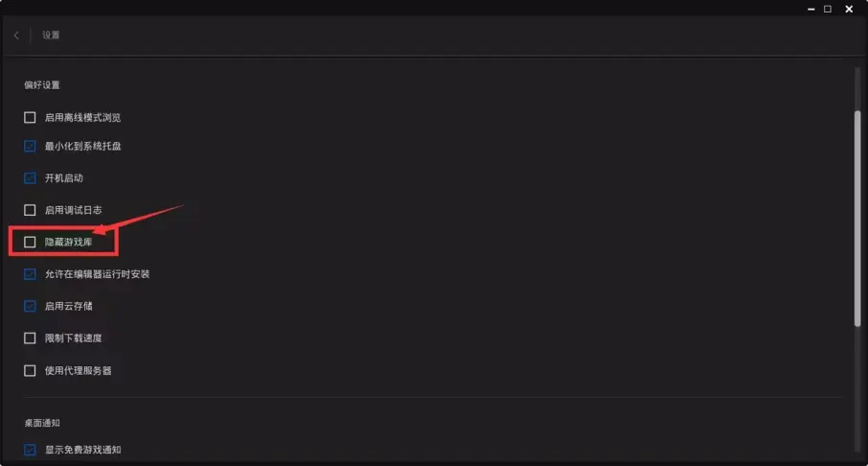Click the 设置 page title
The height and width of the screenshot is (466, 868).
pyautogui.click(x=51, y=35)
